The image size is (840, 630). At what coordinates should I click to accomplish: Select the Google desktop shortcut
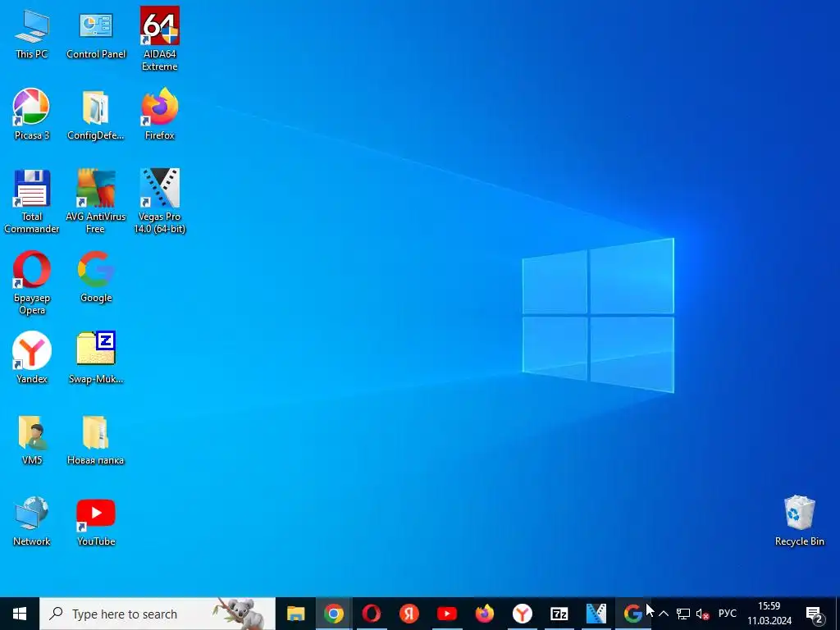[x=96, y=277]
